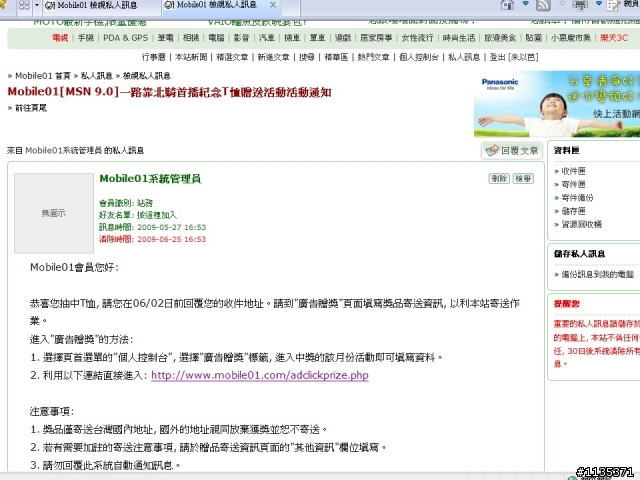Click 熱門文章 in the sub navigation

point(373,57)
